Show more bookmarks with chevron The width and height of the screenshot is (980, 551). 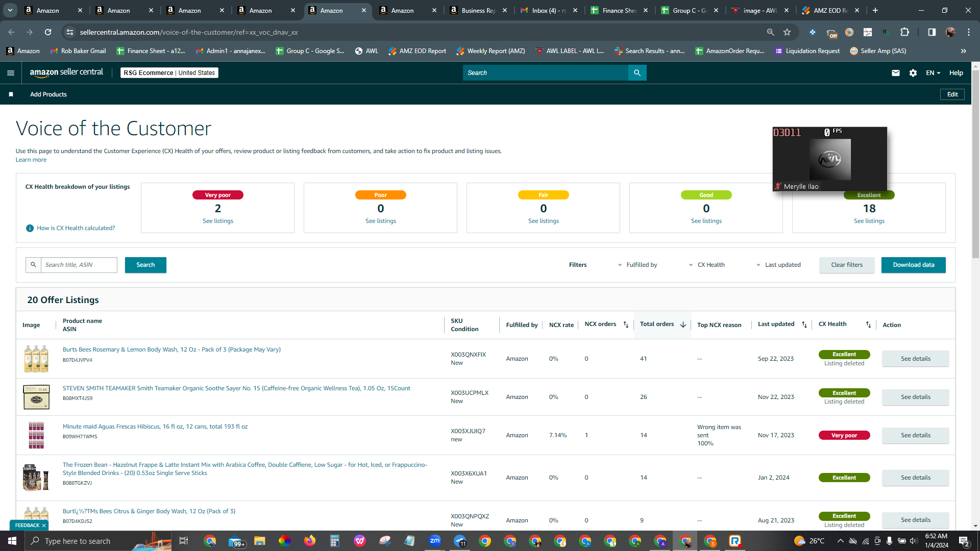(964, 51)
